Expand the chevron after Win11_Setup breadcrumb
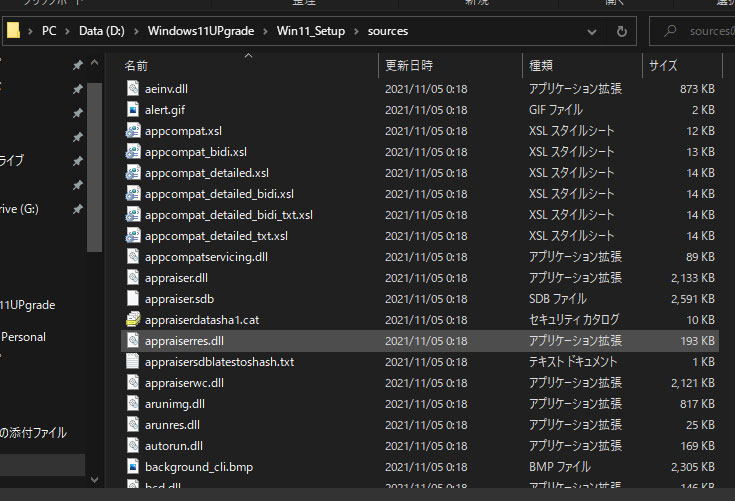The width and height of the screenshot is (735, 501). click(356, 31)
